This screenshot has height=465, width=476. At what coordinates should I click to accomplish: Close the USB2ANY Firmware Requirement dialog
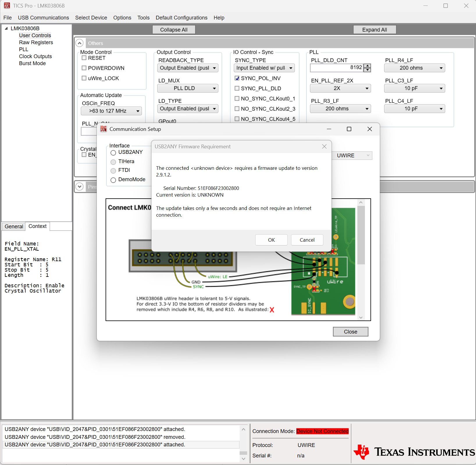click(x=324, y=147)
